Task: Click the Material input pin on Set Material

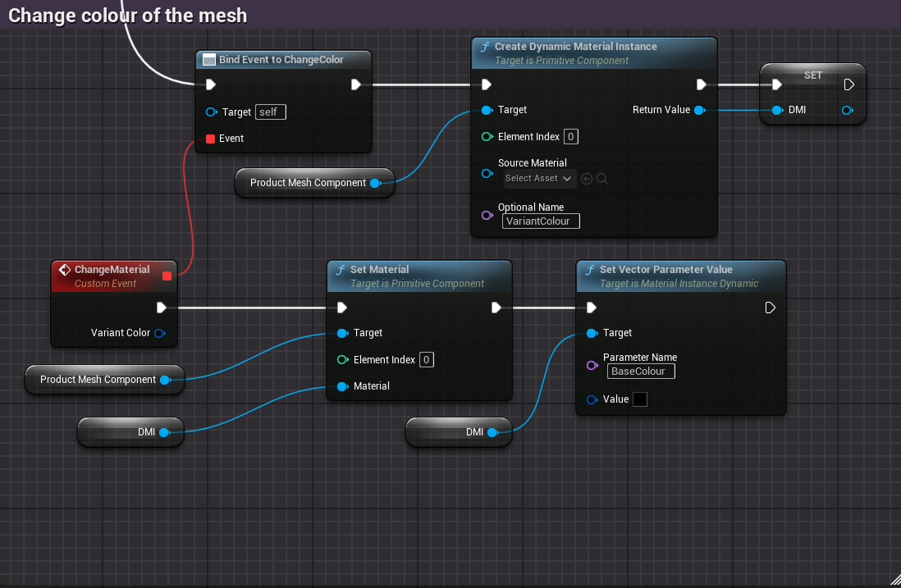Action: (x=342, y=386)
